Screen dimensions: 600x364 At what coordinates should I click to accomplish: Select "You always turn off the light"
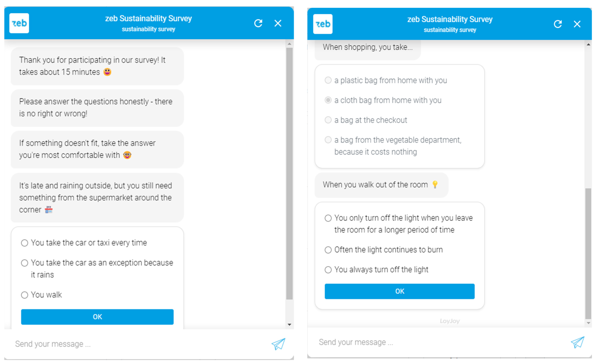click(x=328, y=270)
